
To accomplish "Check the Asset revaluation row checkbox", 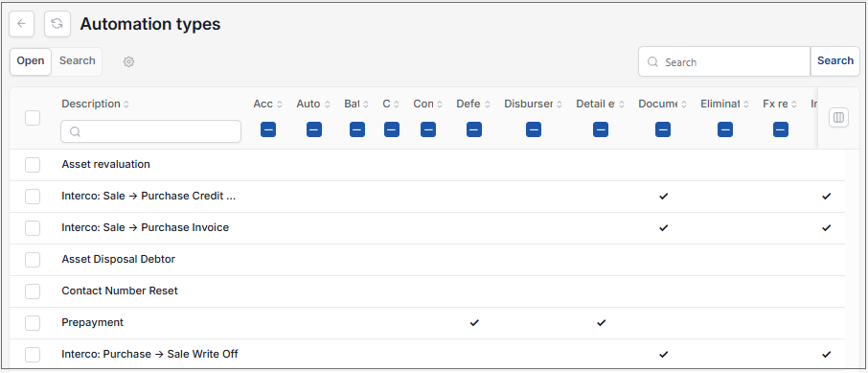I will pos(33,165).
